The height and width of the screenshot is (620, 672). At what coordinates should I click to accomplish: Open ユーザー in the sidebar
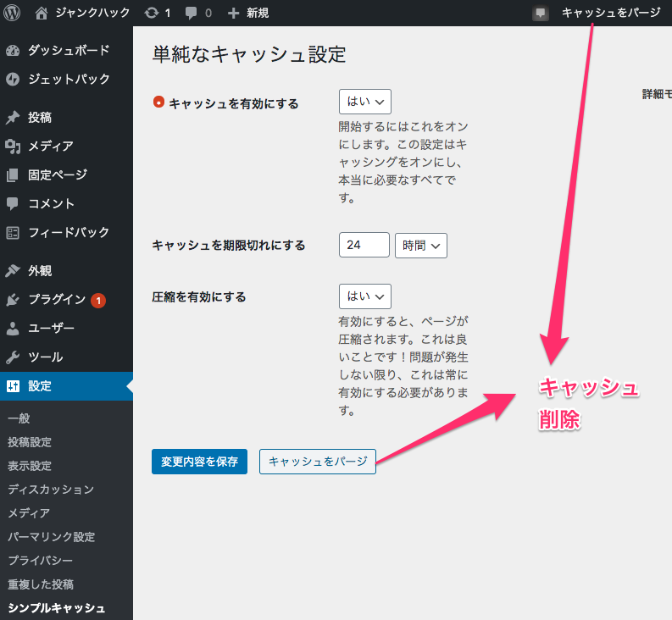coord(51,328)
